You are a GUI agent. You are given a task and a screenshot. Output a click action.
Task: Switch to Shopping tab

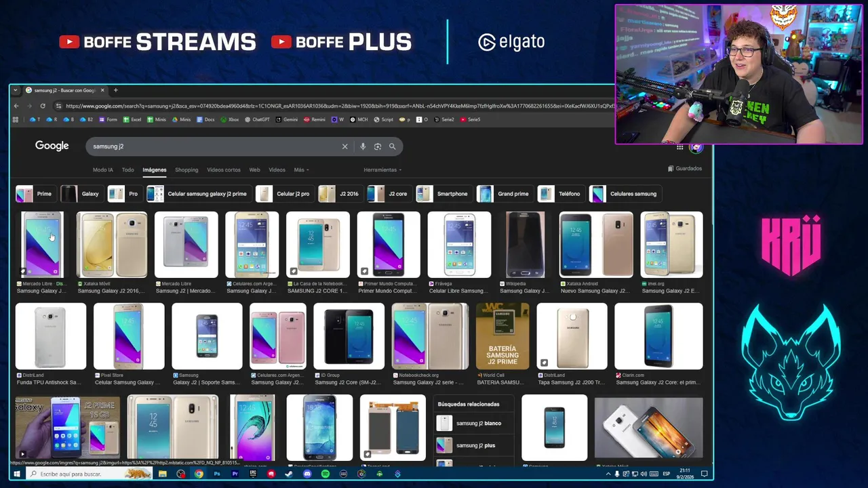point(186,170)
